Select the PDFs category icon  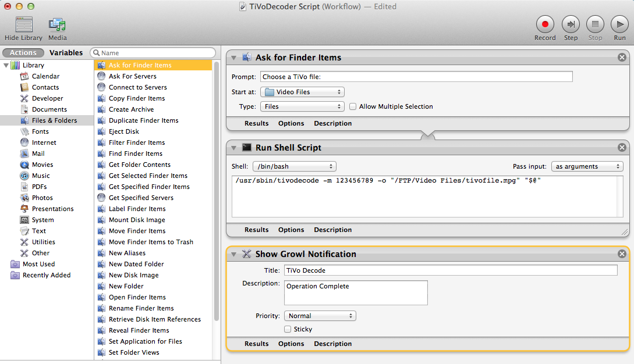pos(24,187)
